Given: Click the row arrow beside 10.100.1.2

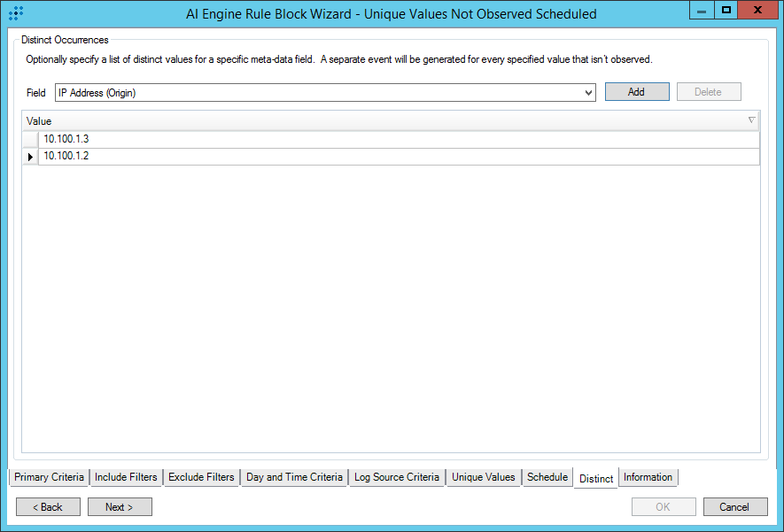Looking at the screenshot, I should [31, 157].
